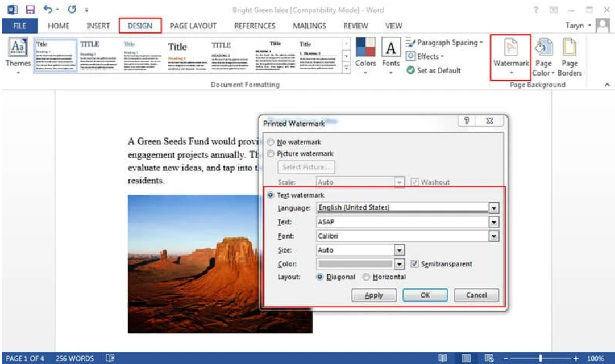Click Set as Default checkmark icon
The width and height of the screenshot is (615, 364).
(412, 71)
